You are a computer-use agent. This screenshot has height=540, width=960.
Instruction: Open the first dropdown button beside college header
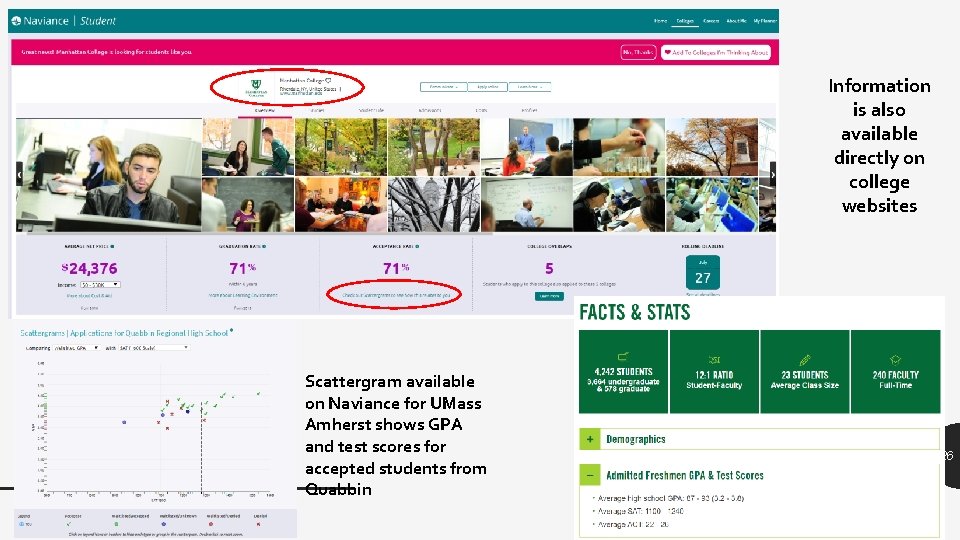coord(443,87)
